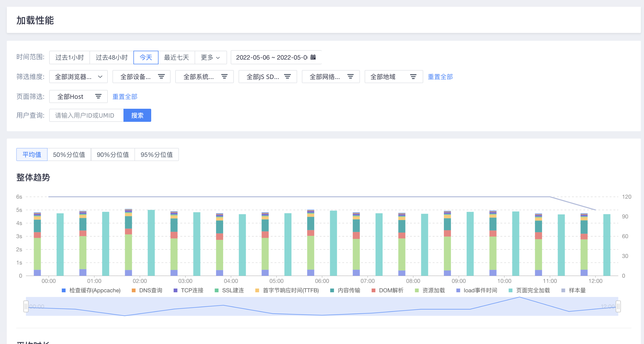The height and width of the screenshot is (344, 644).
Task: Toggle 样本量 legend series
Action: [574, 290]
